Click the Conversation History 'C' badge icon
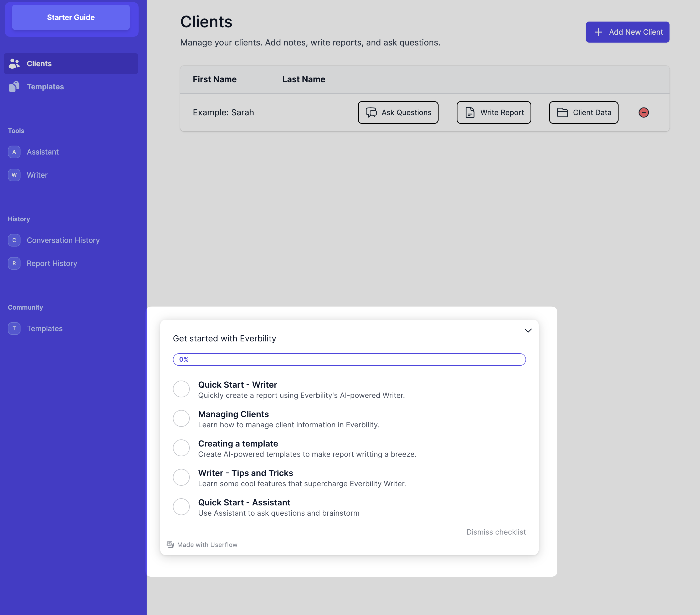Screen dimensions: 700x615 [14, 240]
